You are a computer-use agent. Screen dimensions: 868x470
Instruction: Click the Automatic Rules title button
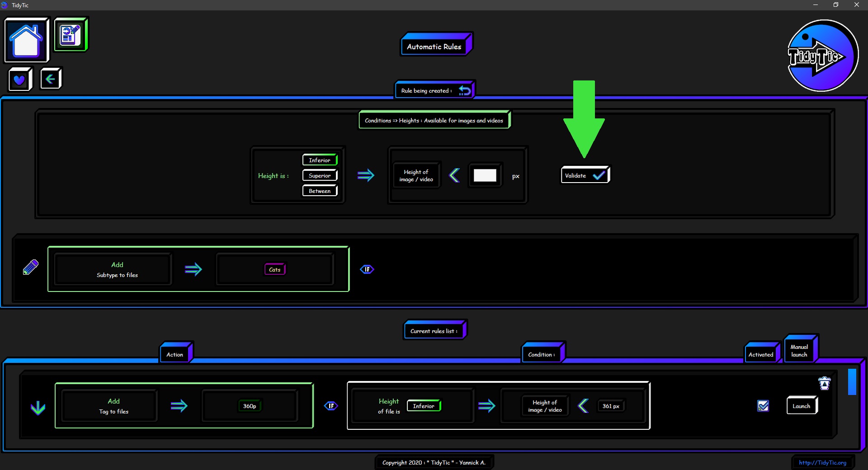coord(436,45)
